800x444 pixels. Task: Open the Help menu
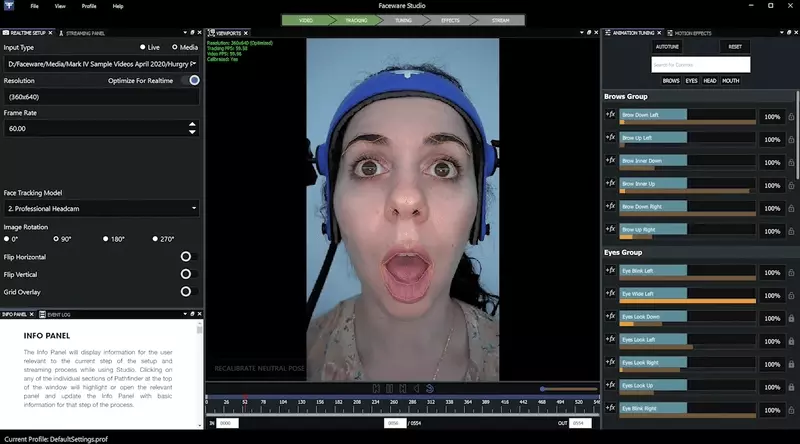click(118, 6)
